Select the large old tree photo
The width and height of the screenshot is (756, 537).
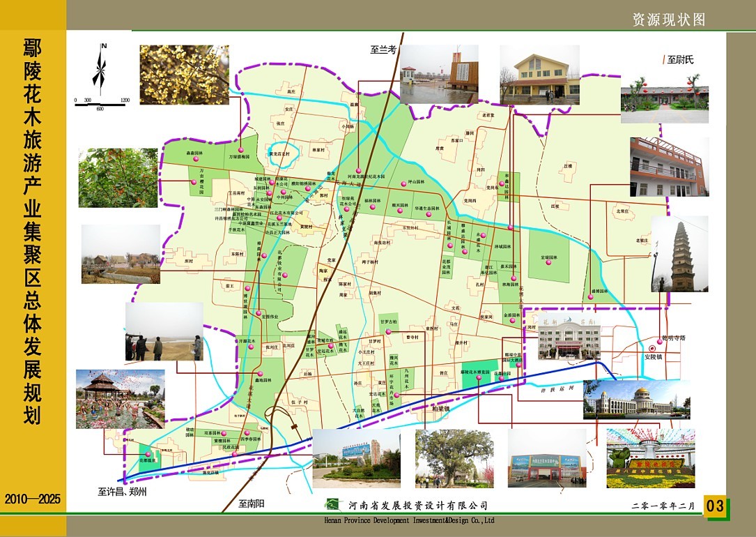454,458
